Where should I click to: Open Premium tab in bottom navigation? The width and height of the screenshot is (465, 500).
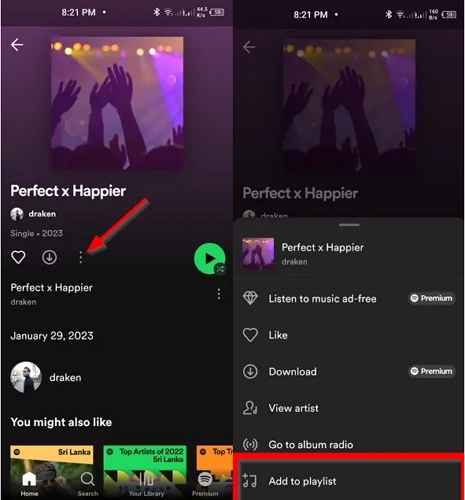[x=205, y=484]
